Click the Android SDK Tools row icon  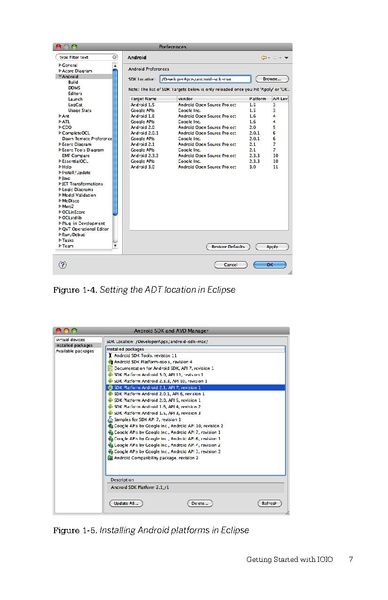(x=110, y=355)
